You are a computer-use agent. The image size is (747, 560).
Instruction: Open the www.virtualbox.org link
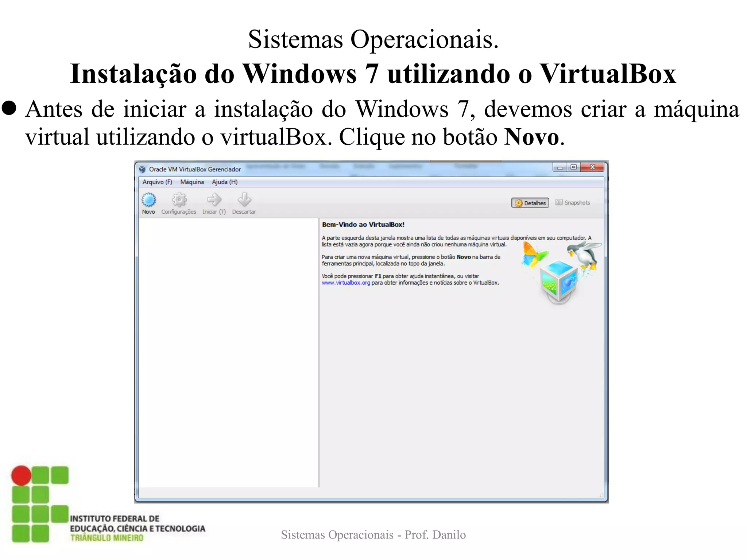346,283
